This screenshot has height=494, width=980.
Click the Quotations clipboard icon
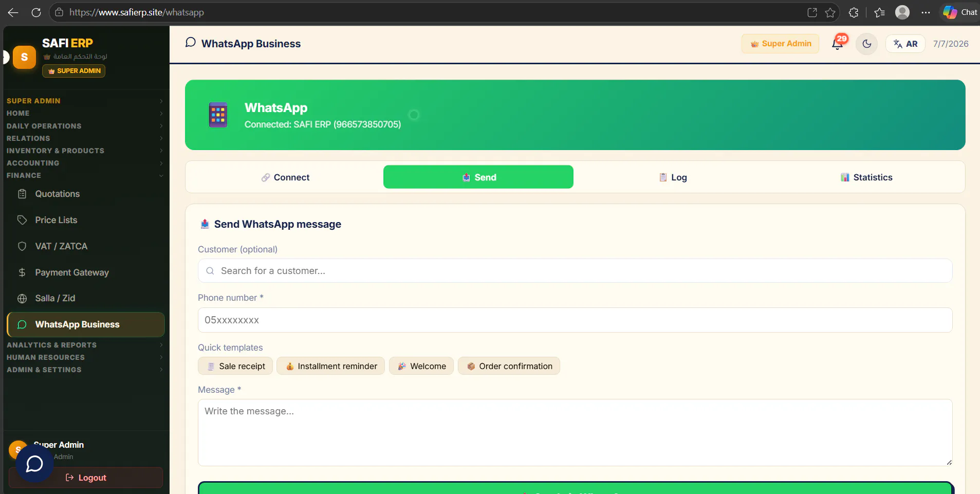tap(22, 194)
